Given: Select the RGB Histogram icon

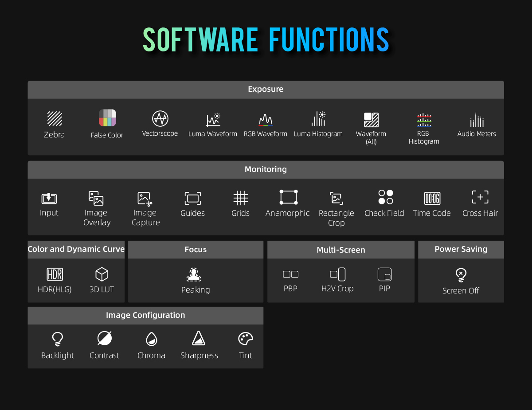Looking at the screenshot, I should click(x=424, y=120).
